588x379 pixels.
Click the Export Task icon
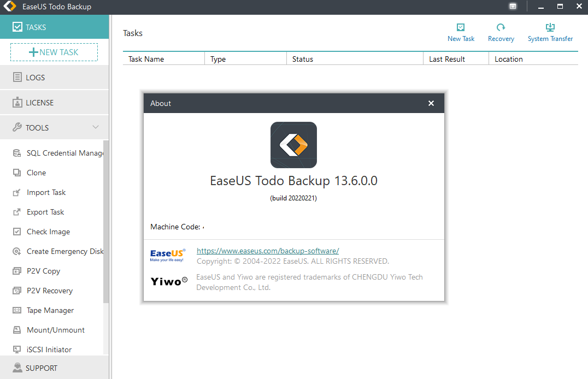(x=17, y=212)
